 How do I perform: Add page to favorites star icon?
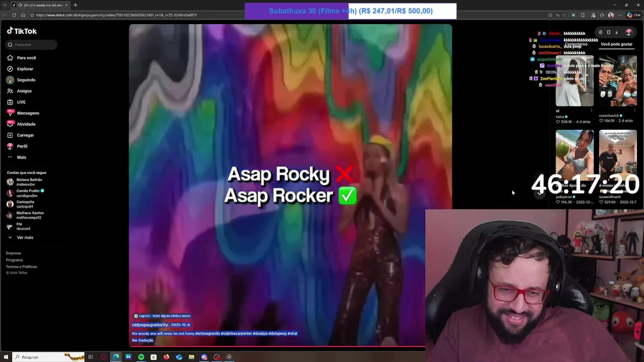click(x=565, y=15)
